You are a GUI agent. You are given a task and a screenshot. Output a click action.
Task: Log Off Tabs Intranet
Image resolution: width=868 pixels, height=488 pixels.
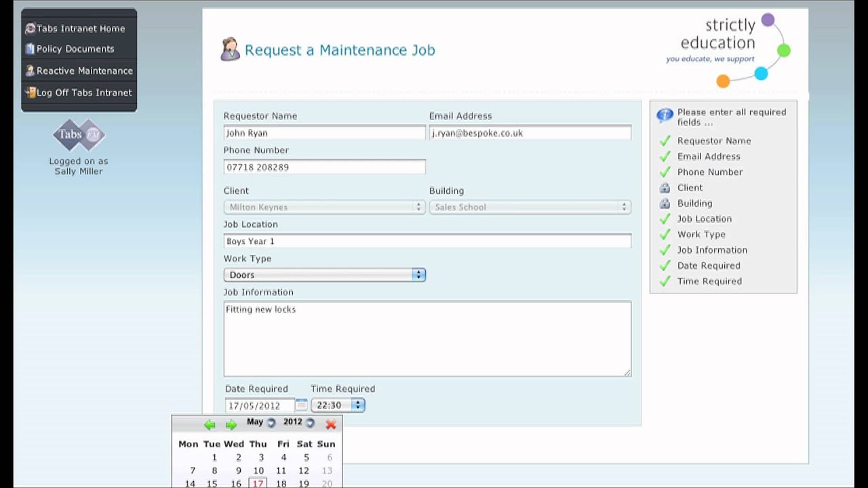[x=84, y=92]
